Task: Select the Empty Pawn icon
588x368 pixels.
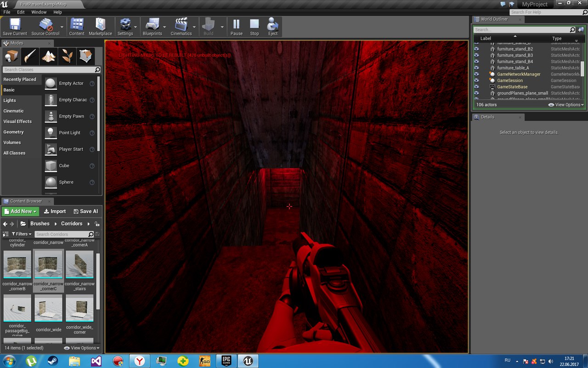Action: coord(51,116)
